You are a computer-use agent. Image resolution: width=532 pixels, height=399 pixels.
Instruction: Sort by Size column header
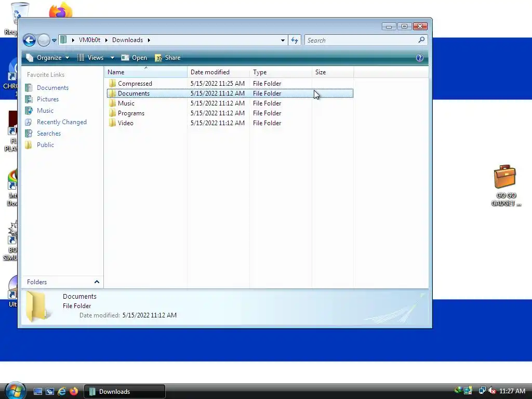[333, 72]
